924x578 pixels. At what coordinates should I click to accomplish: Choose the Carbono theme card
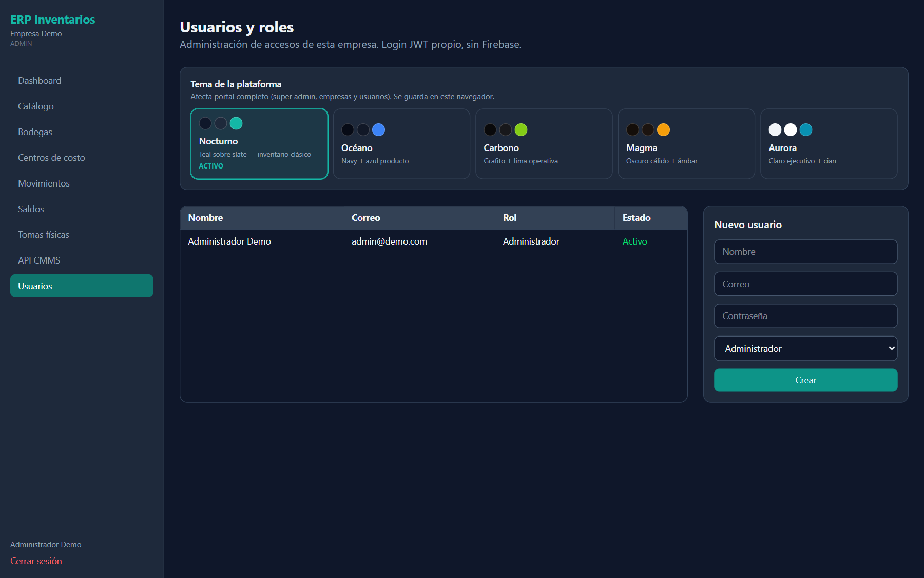pyautogui.click(x=544, y=144)
